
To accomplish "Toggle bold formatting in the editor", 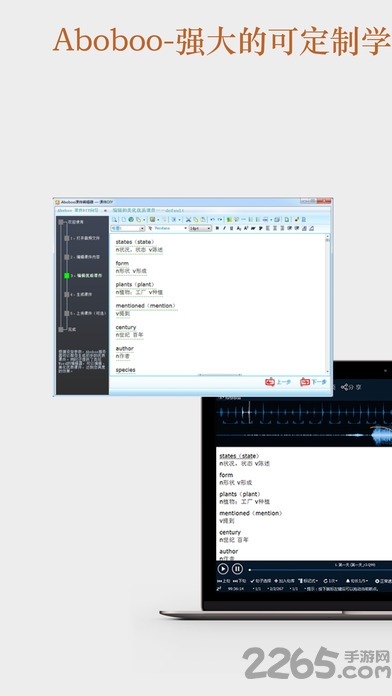I will tap(217, 228).
